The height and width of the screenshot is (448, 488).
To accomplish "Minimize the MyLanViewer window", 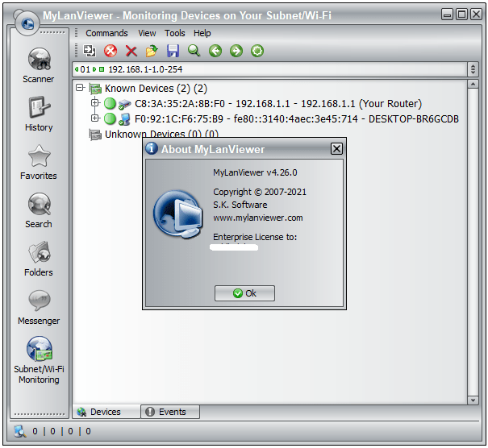I will (447, 15).
